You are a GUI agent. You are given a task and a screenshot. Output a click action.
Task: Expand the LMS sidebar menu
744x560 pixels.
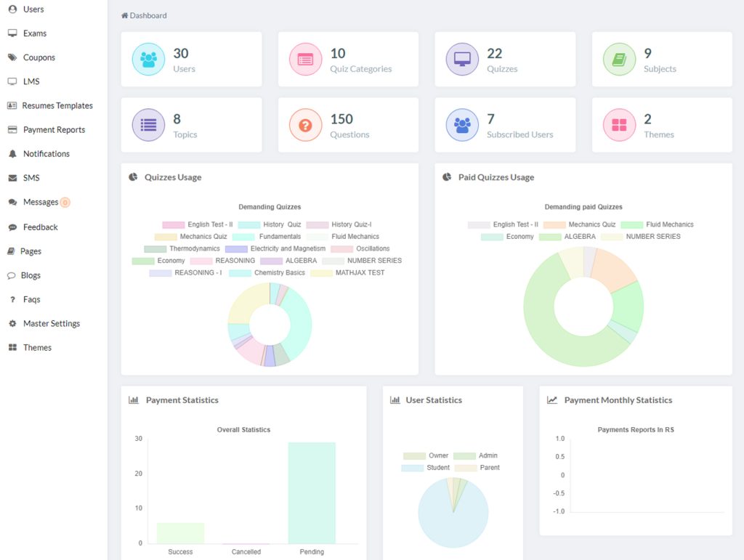pyautogui.click(x=31, y=81)
